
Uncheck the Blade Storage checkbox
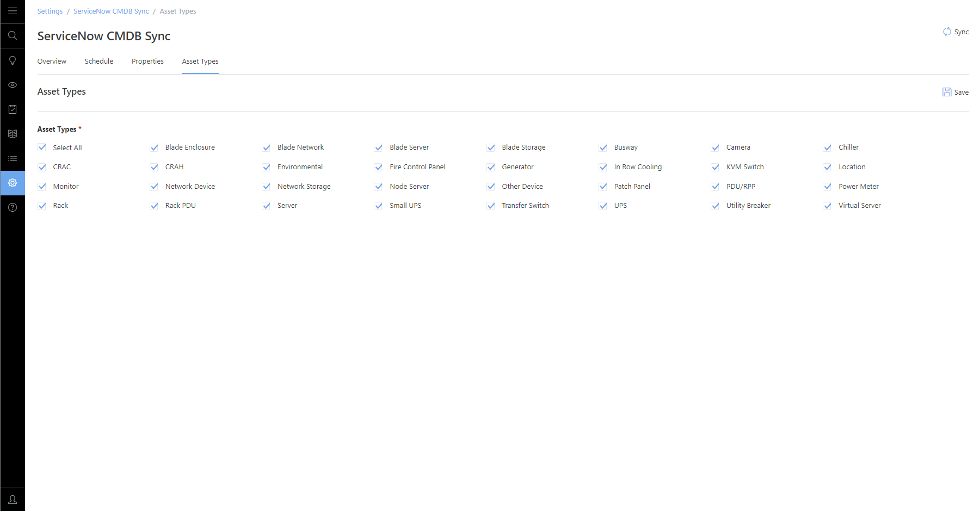(491, 147)
